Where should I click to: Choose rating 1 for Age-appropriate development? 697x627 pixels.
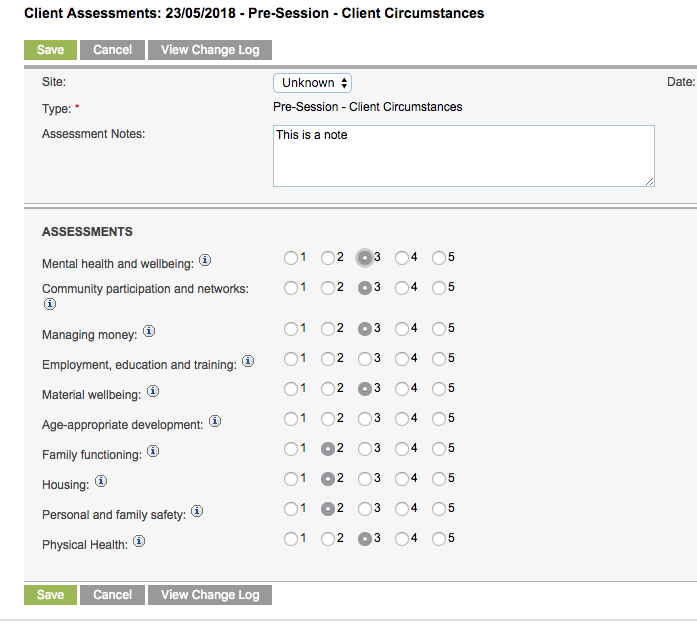[291, 419]
